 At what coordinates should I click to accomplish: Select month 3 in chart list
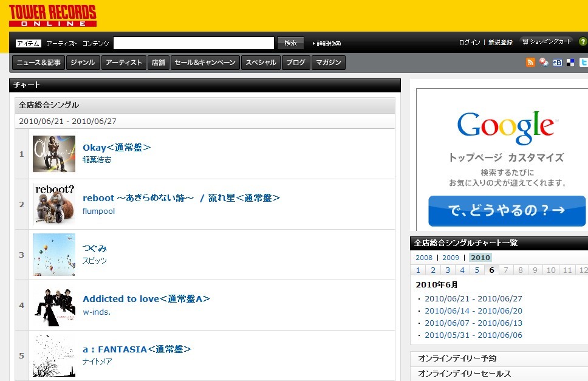(448, 270)
